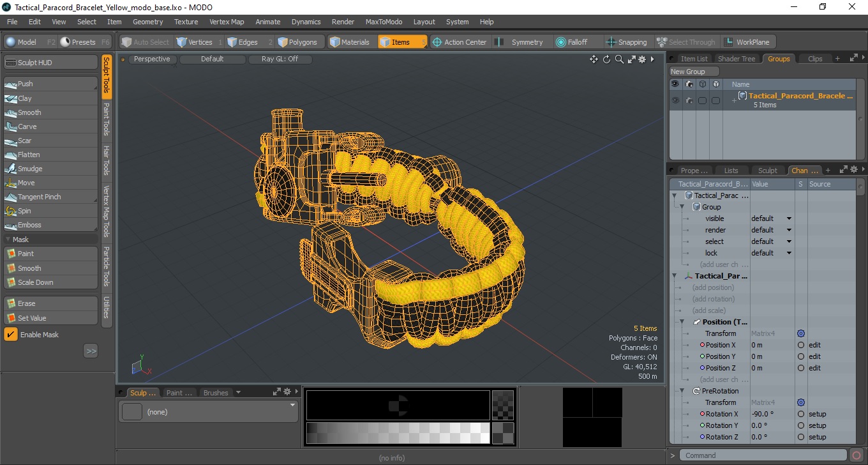Select the Move sculpt tool
The height and width of the screenshot is (465, 868).
pyautogui.click(x=50, y=183)
